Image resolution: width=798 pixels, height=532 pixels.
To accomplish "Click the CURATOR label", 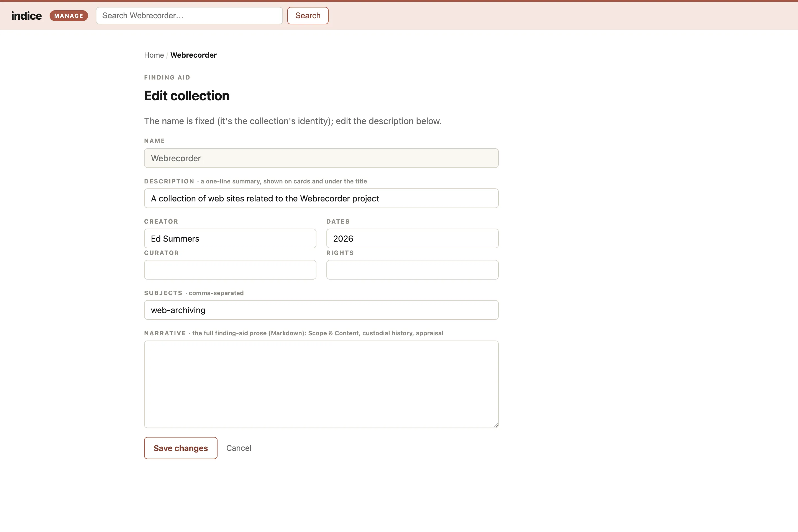I will (x=162, y=253).
